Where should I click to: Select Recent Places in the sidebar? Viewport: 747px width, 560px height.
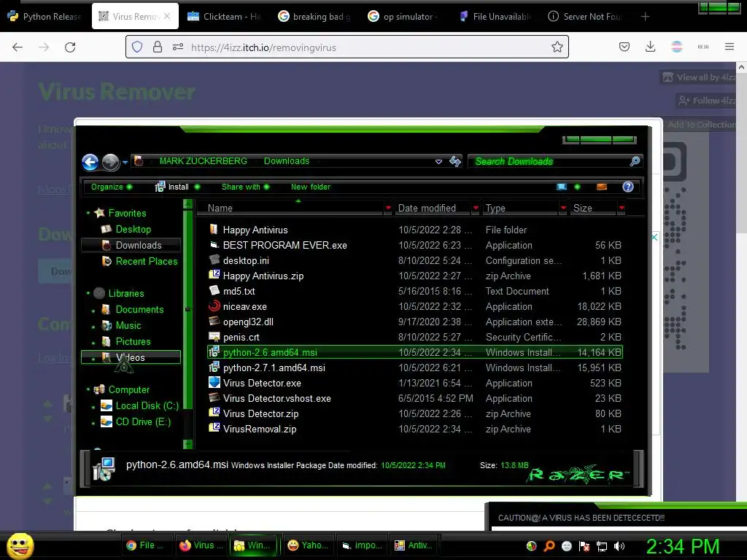click(x=139, y=261)
